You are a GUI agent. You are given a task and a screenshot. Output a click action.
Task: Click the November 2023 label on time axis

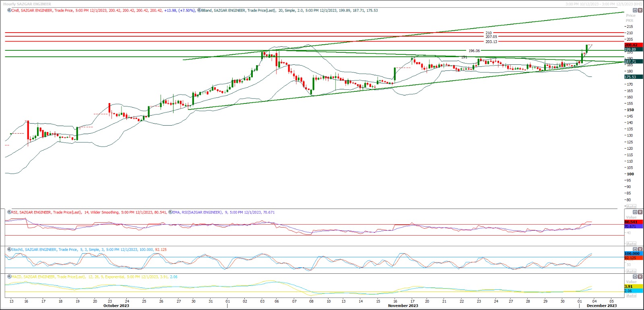402,306
